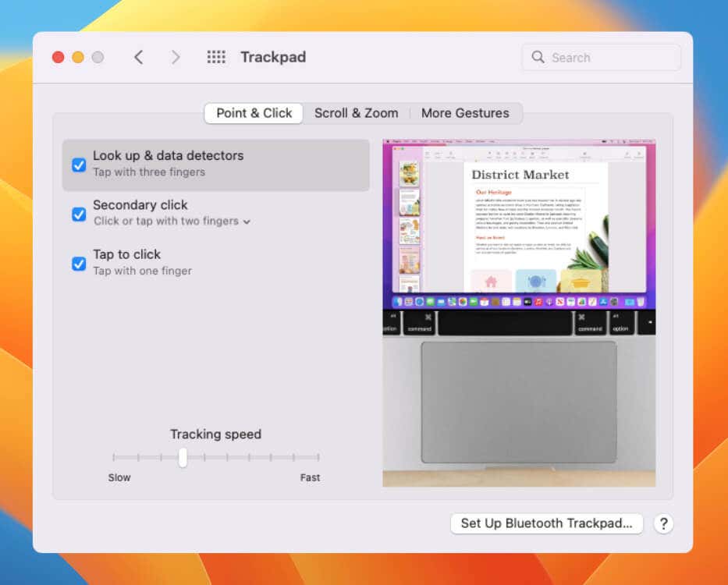Go back using the back arrow
This screenshot has height=585, width=728.
tap(139, 57)
